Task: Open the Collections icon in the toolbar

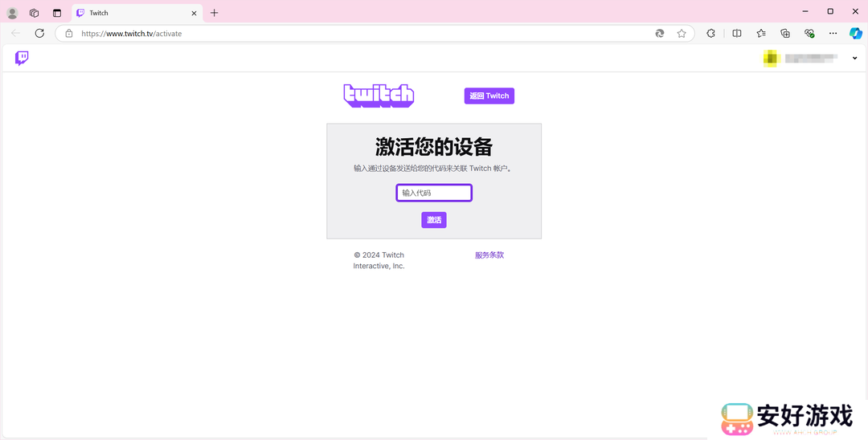Action: [785, 34]
